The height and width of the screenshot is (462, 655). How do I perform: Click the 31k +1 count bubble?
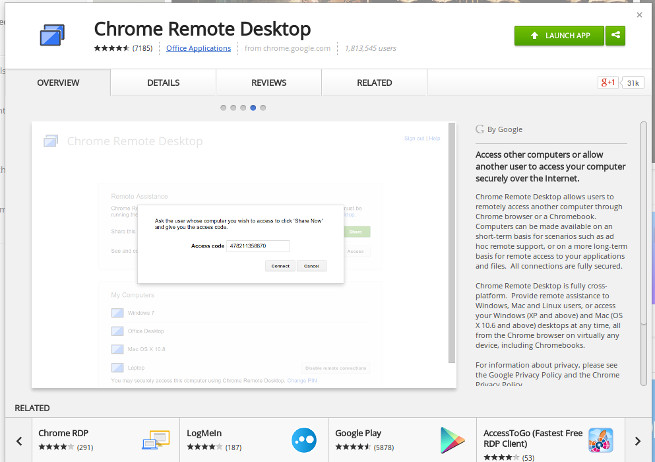point(632,83)
